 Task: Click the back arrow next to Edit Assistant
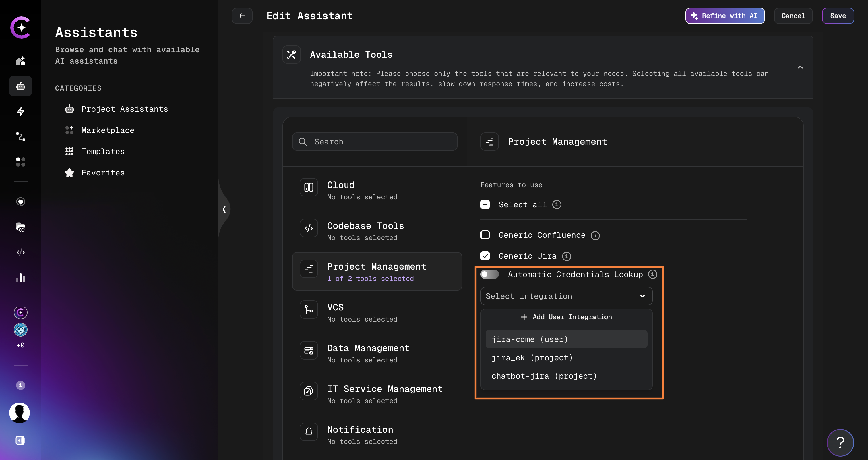point(242,16)
